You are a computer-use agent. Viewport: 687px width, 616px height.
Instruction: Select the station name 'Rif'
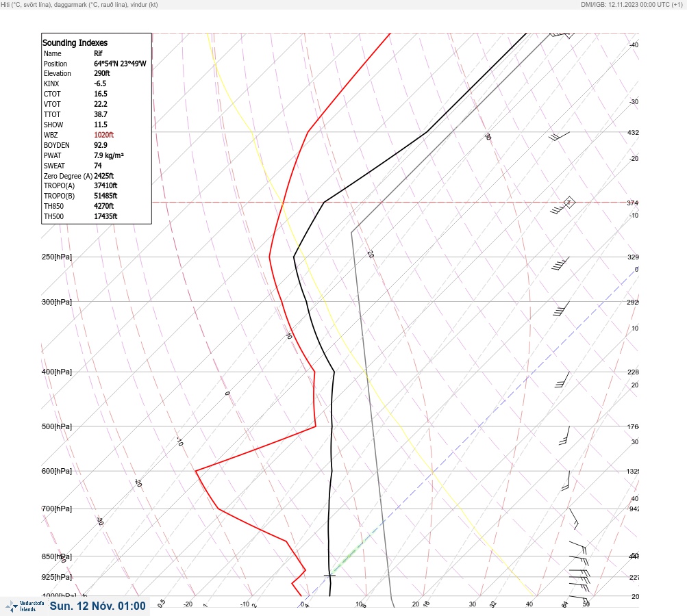(x=98, y=53)
